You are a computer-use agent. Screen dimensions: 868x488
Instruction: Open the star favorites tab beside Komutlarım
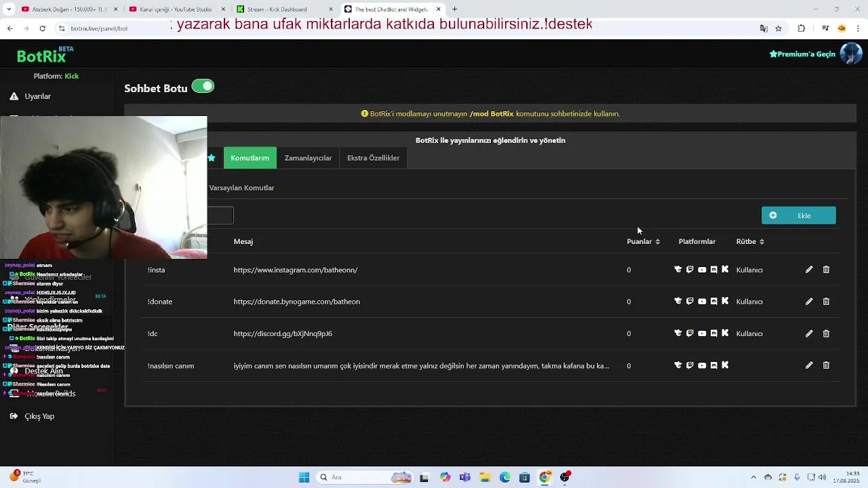coord(212,158)
